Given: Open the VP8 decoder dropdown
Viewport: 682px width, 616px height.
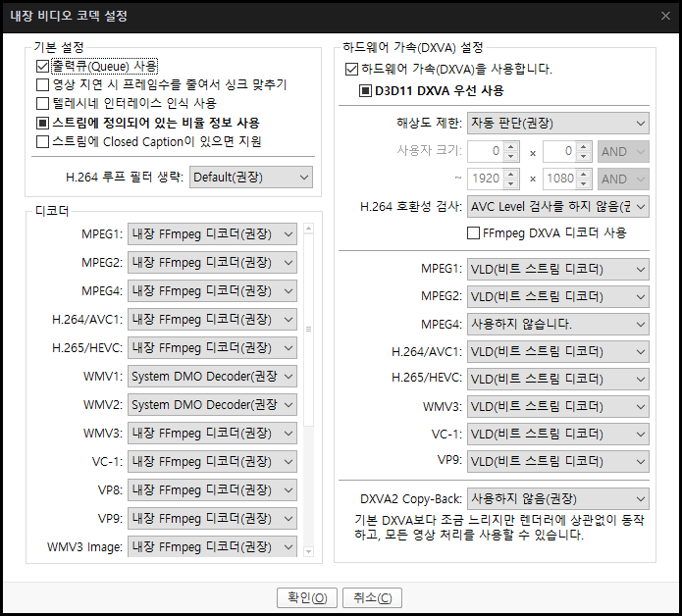Looking at the screenshot, I should point(212,490).
